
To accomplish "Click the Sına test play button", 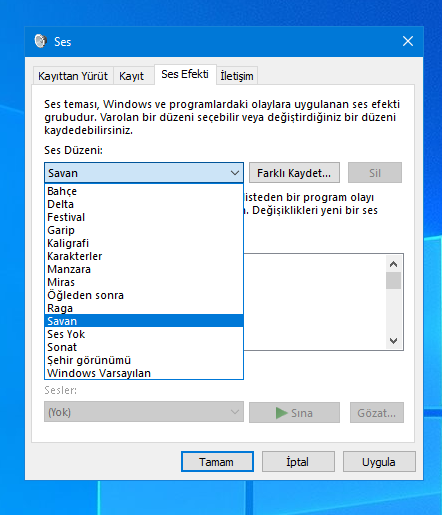I will (294, 413).
